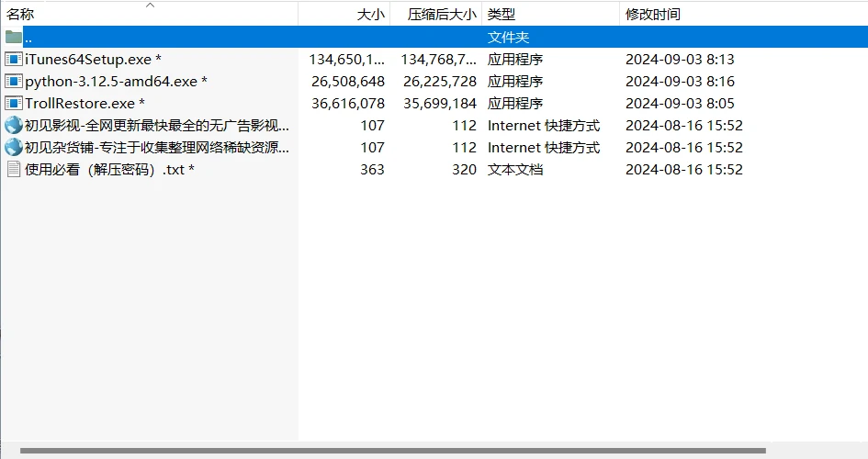Click the horizontal scrollbar thumb

393,451
